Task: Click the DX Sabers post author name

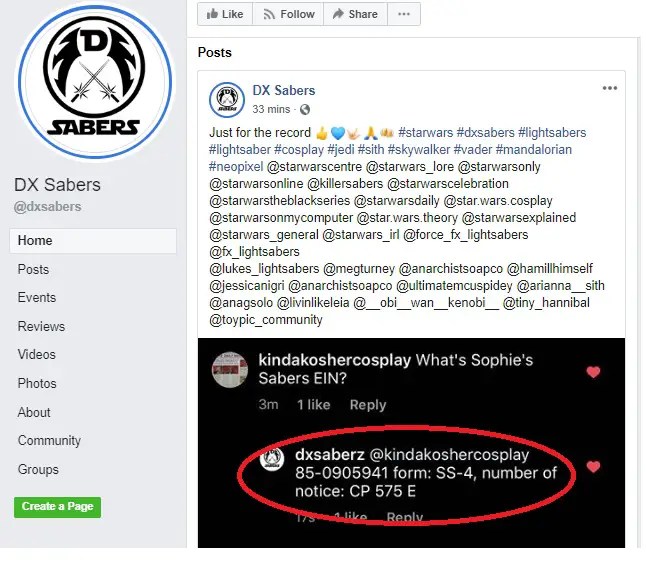Action: (283, 91)
